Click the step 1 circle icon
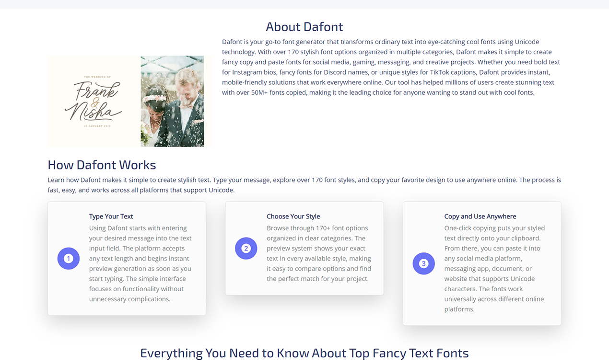 pyautogui.click(x=69, y=259)
